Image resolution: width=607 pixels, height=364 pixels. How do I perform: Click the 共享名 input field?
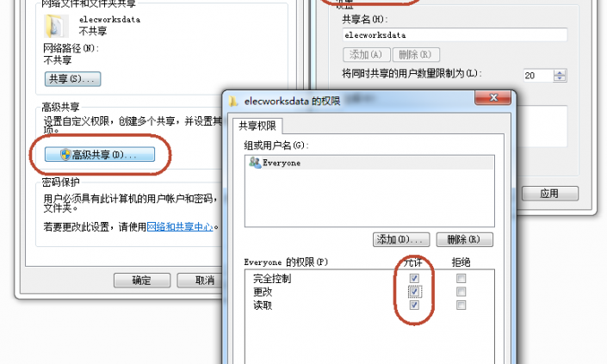[455, 34]
